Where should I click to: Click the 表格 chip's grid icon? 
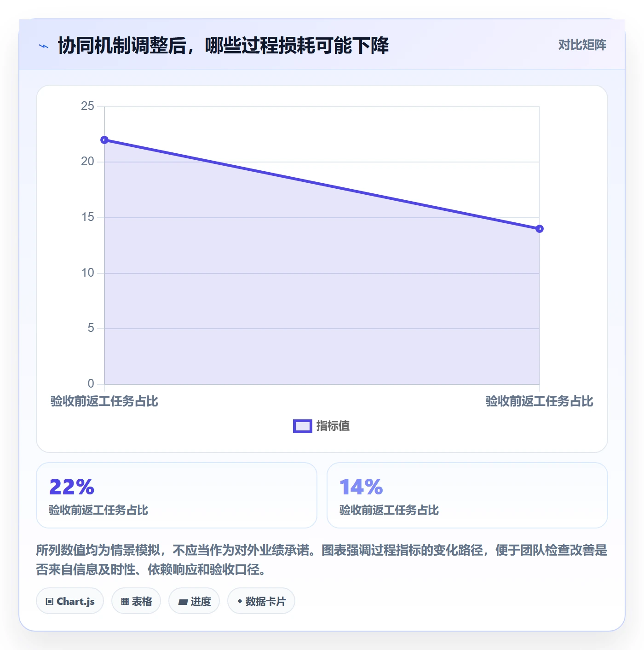pyautogui.click(x=125, y=601)
